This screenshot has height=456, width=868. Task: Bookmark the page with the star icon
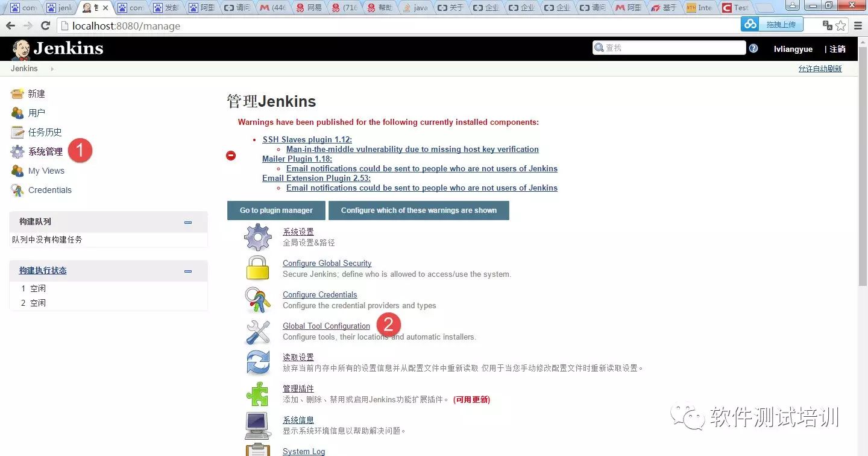tap(841, 25)
